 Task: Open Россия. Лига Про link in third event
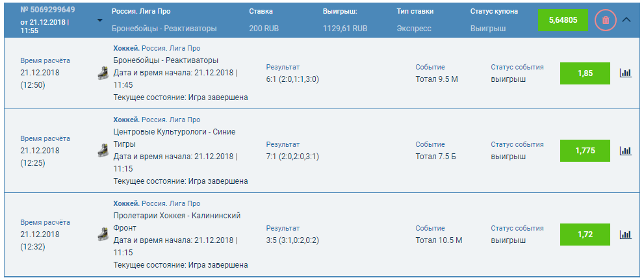pyautogui.click(x=171, y=203)
